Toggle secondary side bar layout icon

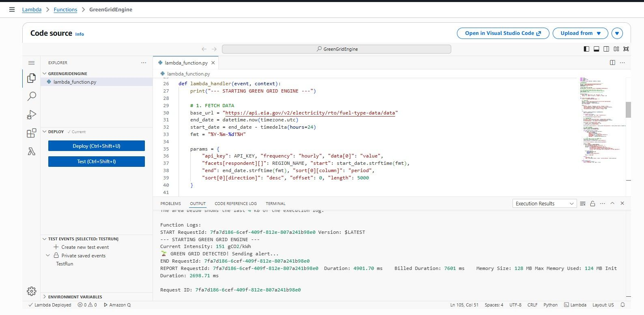[x=606, y=49]
